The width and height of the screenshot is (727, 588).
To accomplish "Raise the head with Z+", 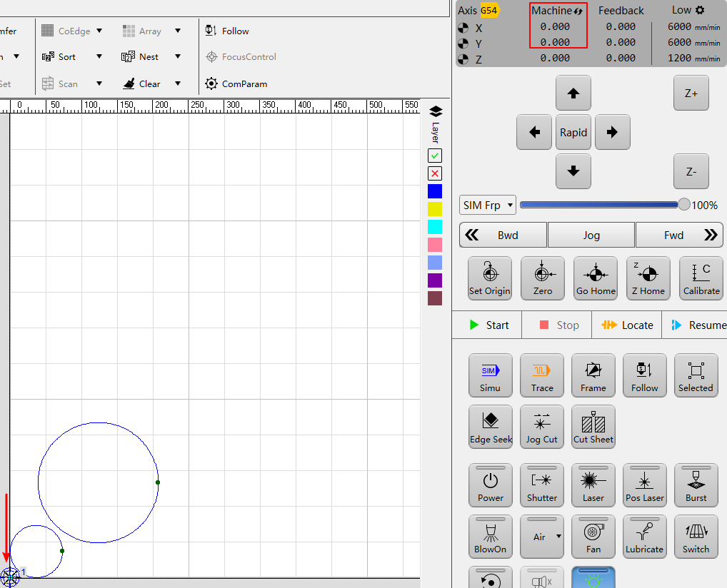I will pos(691,93).
